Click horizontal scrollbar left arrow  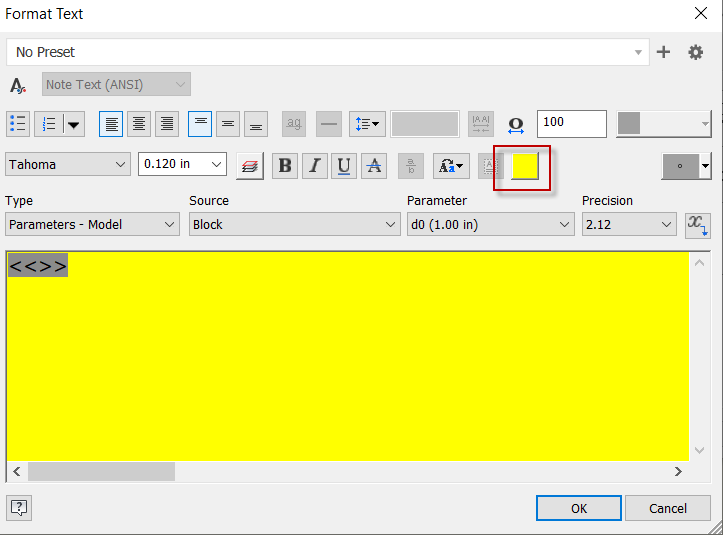[17, 471]
